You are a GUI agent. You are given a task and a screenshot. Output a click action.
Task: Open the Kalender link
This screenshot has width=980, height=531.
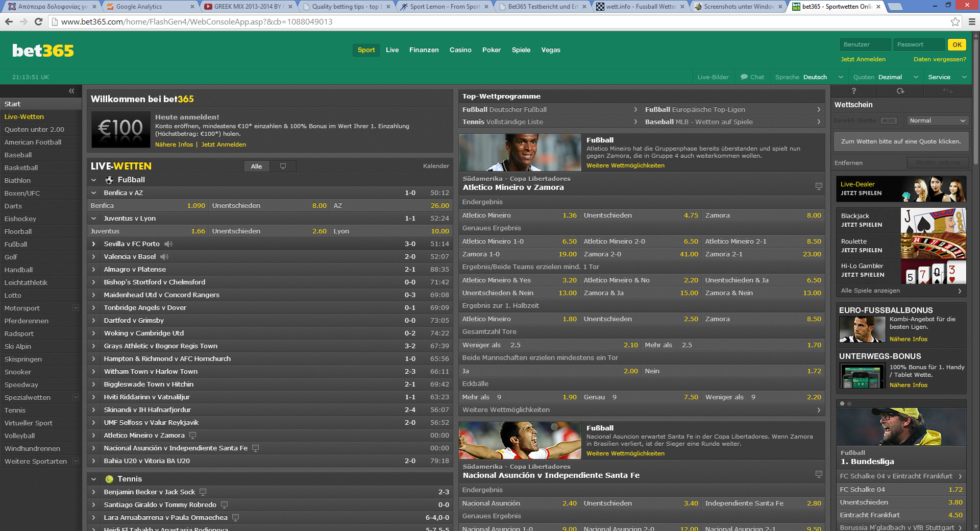pos(436,166)
